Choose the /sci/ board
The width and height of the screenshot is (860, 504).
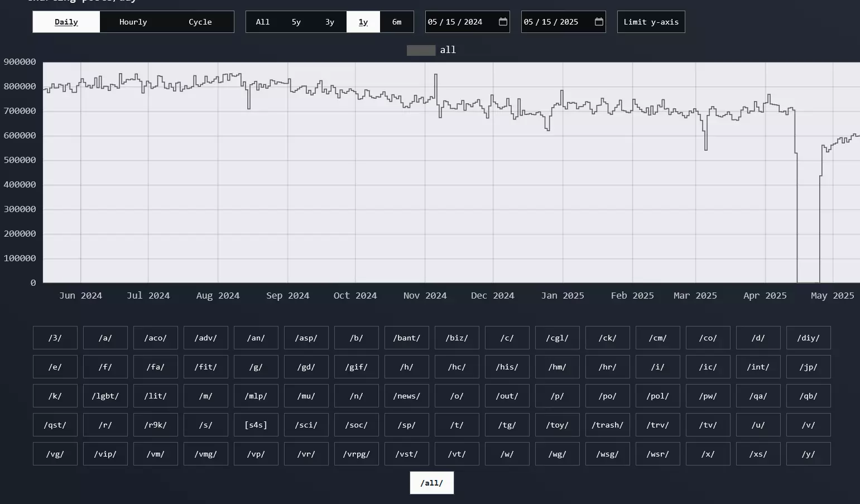306,425
